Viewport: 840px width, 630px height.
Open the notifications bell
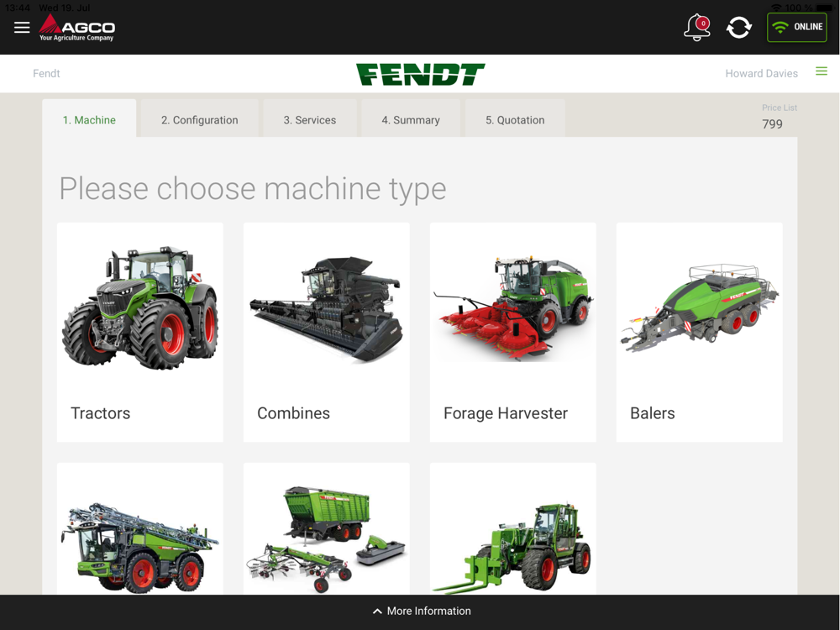pos(697,28)
